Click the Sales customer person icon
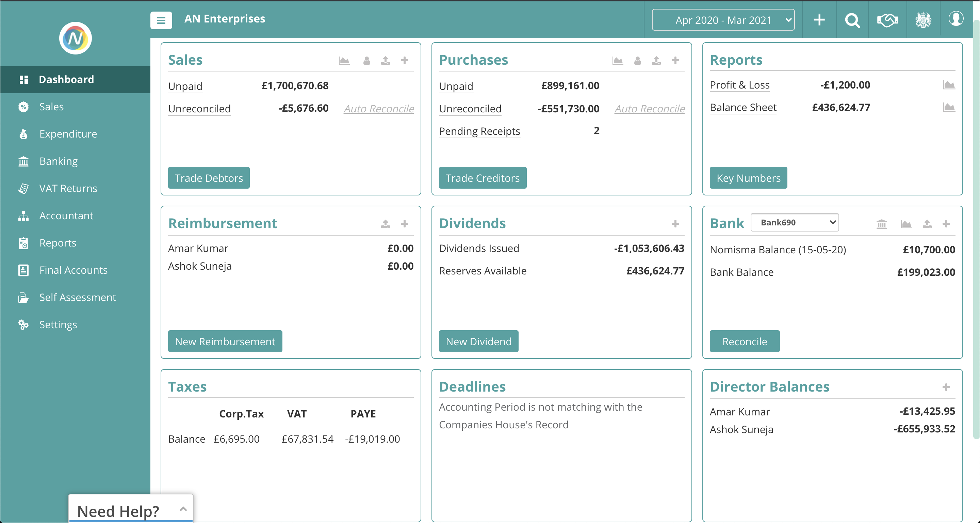The width and height of the screenshot is (980, 523). point(366,61)
